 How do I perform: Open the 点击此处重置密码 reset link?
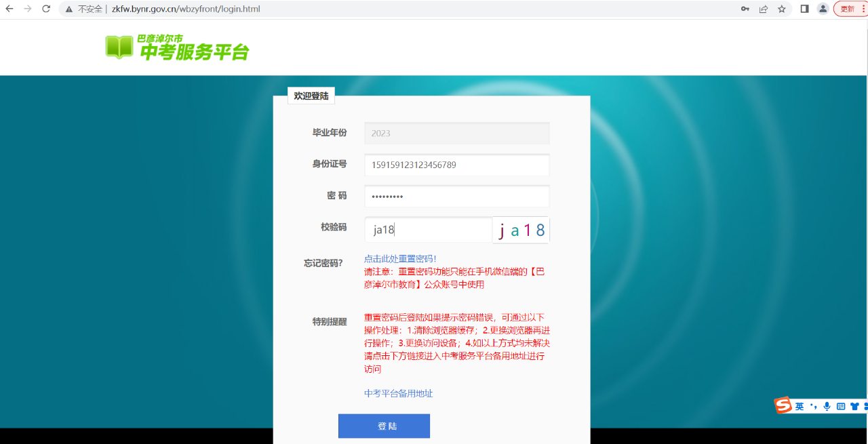click(x=400, y=258)
